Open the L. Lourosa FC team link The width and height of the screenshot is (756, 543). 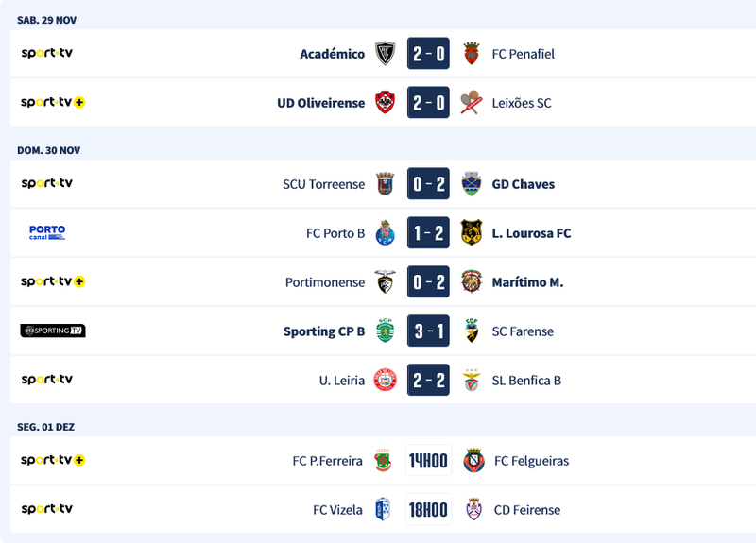pos(531,233)
